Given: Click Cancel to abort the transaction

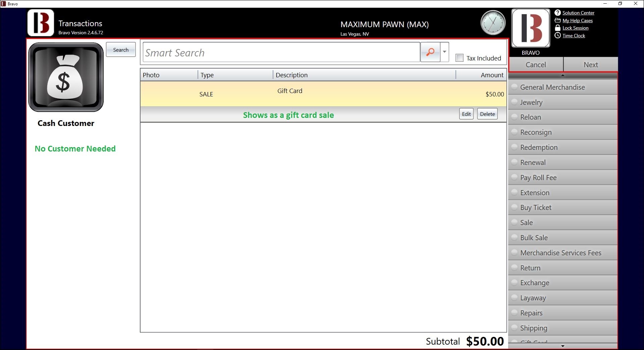Looking at the screenshot, I should click(536, 64).
